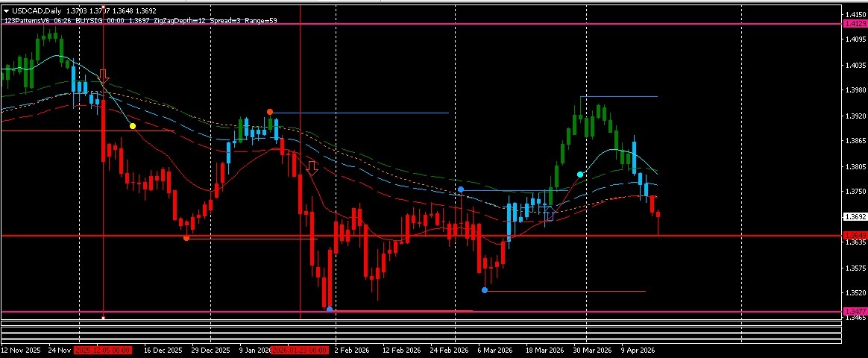868x358 pixels.
Task: Click the red 2026.01.23 00:00 date tag
Action: coord(300,351)
